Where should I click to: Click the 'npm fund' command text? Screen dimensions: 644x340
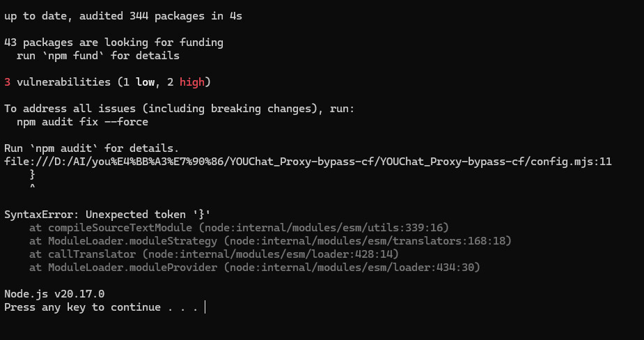[x=76, y=56]
